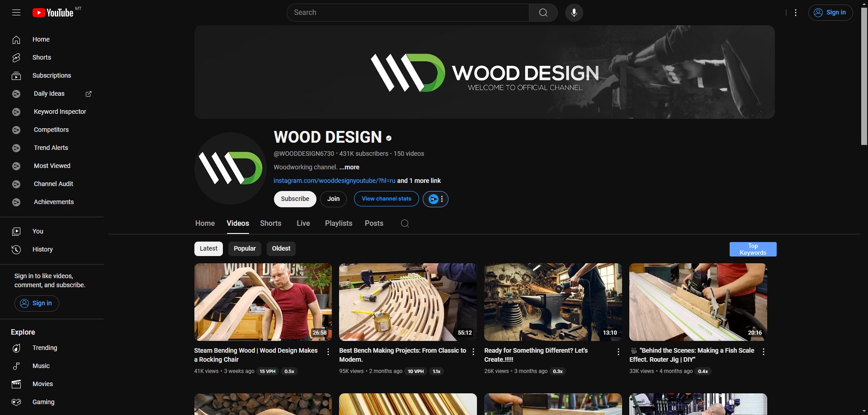Click the Top Keywords button

pyautogui.click(x=753, y=249)
